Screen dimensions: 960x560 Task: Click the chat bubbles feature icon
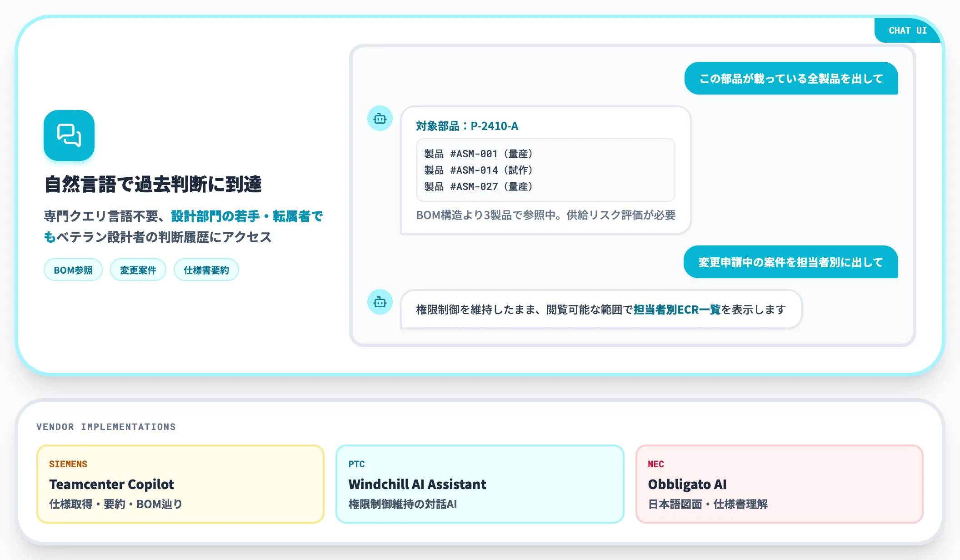pyautogui.click(x=69, y=135)
